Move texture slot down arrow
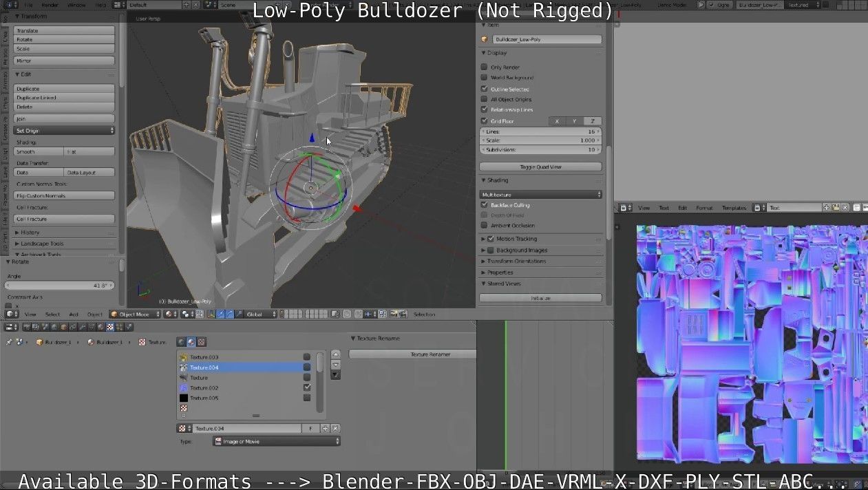Viewport: 868px width, 490px height. coord(336,365)
